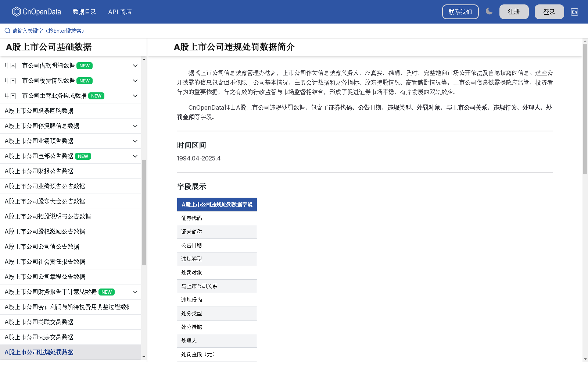Click the 注册 button
The width and height of the screenshot is (588, 368).
pyautogui.click(x=514, y=12)
